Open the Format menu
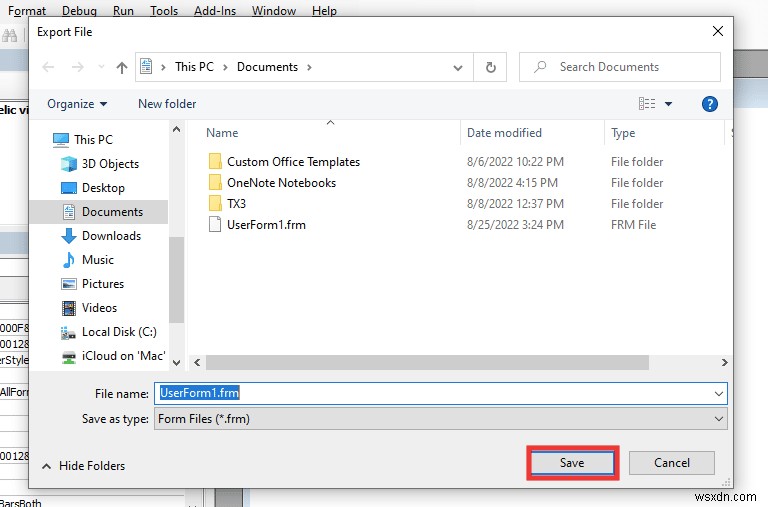This screenshot has height=507, width=768. [27, 10]
